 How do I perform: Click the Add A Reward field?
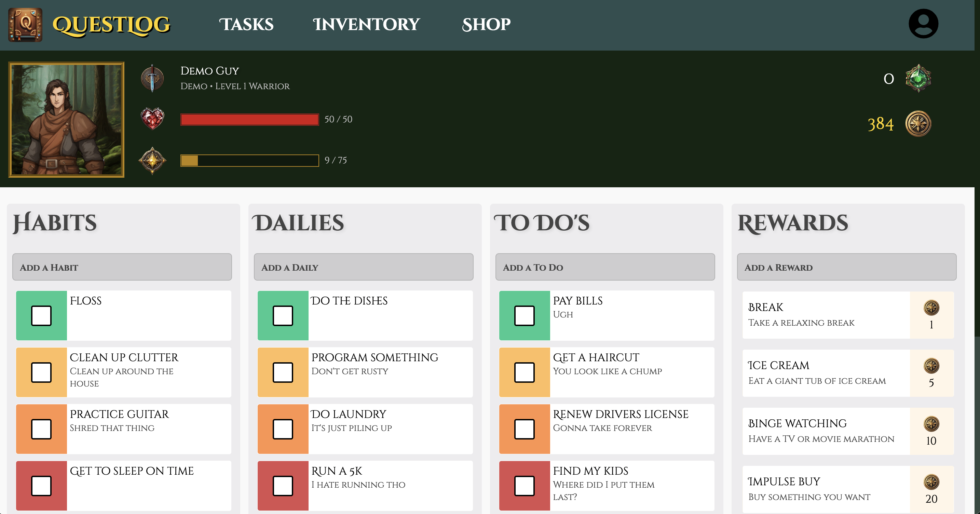tap(847, 267)
